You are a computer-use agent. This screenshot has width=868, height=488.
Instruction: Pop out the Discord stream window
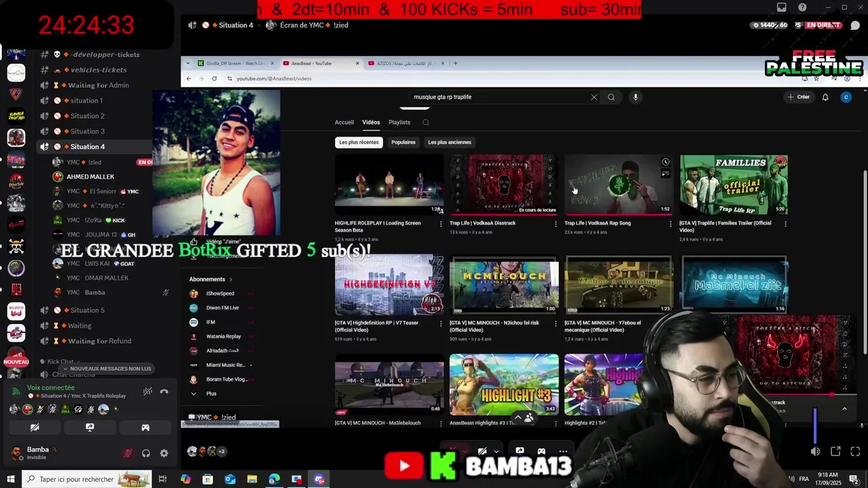(835, 451)
